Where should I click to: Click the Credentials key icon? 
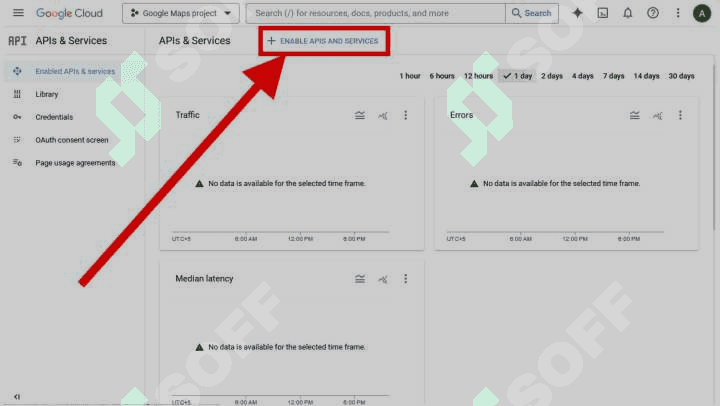pos(17,117)
